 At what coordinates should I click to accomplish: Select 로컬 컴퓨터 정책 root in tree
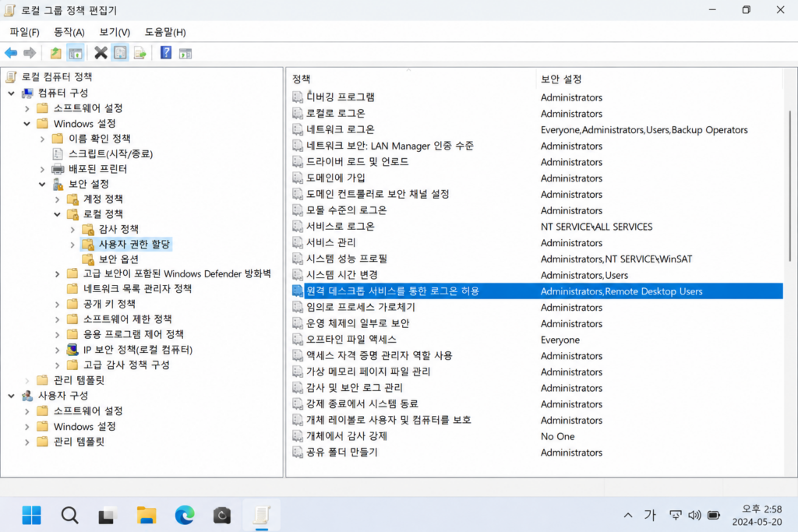(x=56, y=77)
